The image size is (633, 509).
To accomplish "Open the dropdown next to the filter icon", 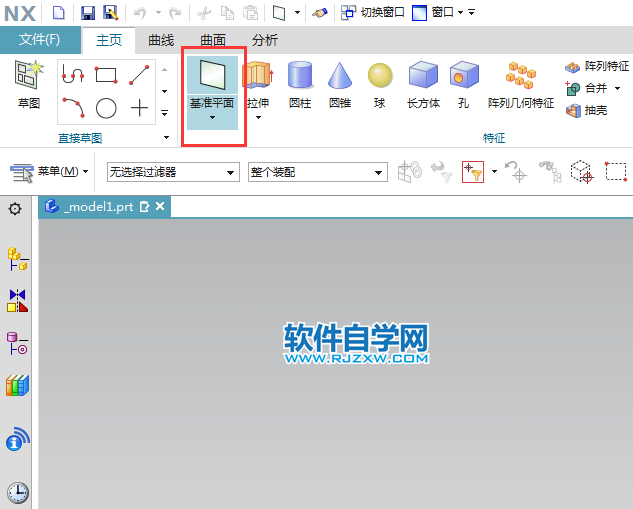I will tap(494, 172).
